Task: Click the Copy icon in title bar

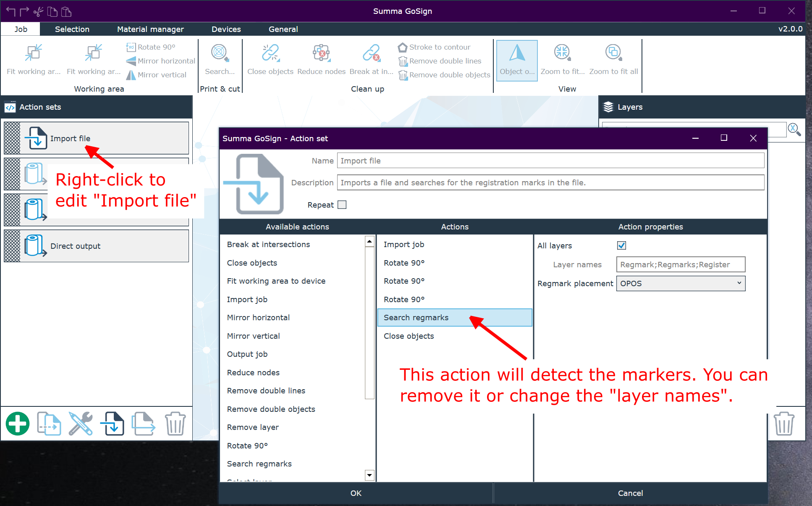Action: (x=52, y=11)
